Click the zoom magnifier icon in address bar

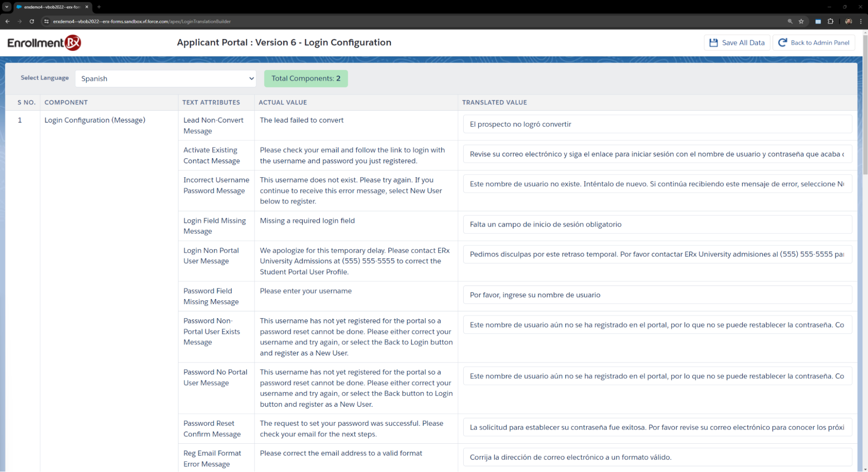coord(790,21)
